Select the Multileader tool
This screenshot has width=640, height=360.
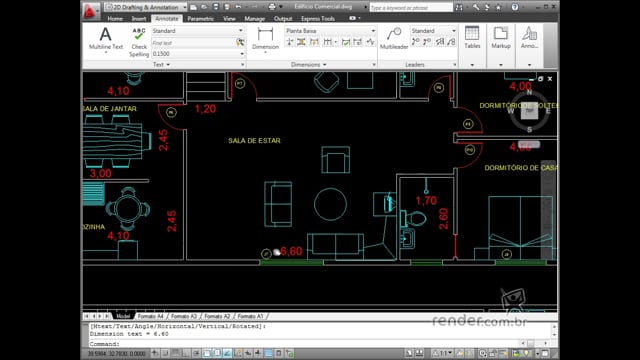tap(394, 39)
